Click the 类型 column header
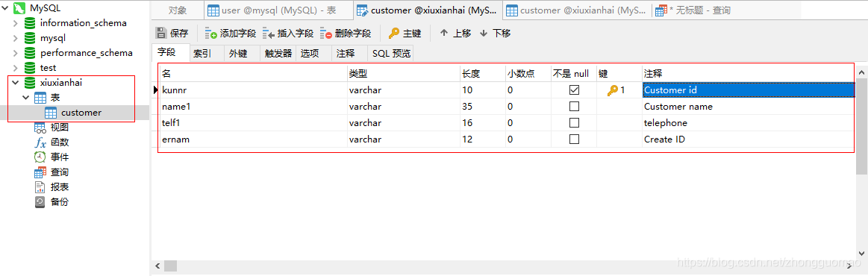868x276 pixels. tap(404, 74)
